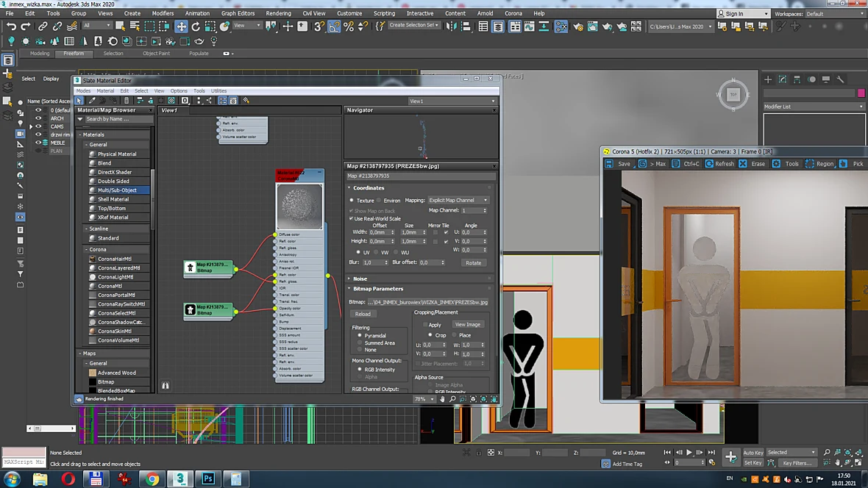Open the Rendering menu
Viewport: 868px width, 488px height.
[x=278, y=13]
